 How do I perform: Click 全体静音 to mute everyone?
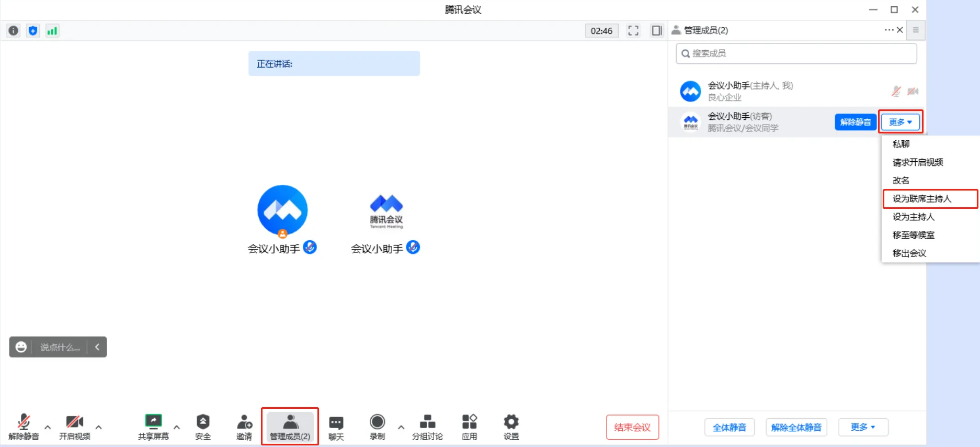(x=730, y=427)
